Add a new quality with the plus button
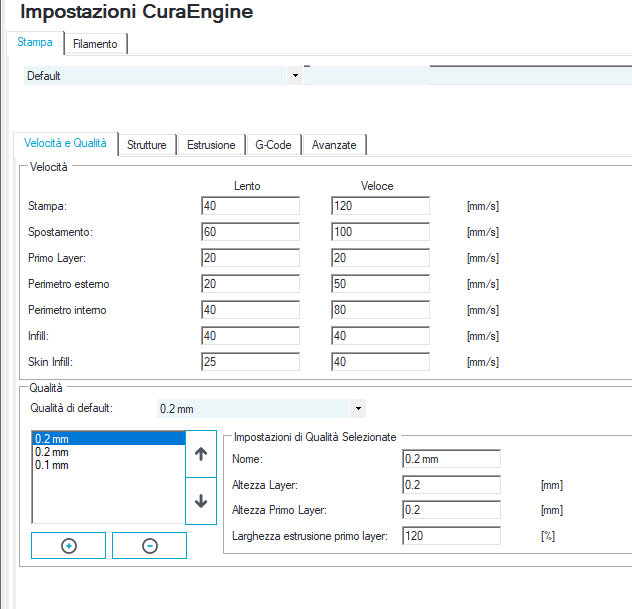The width and height of the screenshot is (632, 609). (x=69, y=546)
